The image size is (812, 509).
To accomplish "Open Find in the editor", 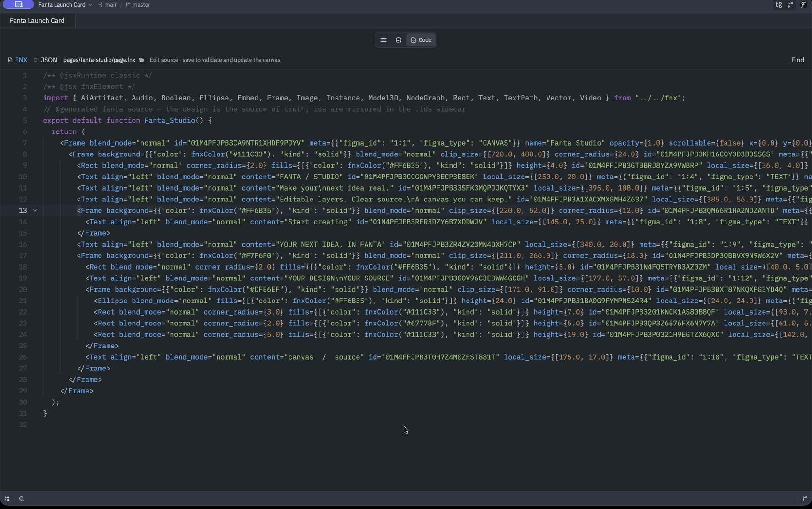I will pos(797,60).
